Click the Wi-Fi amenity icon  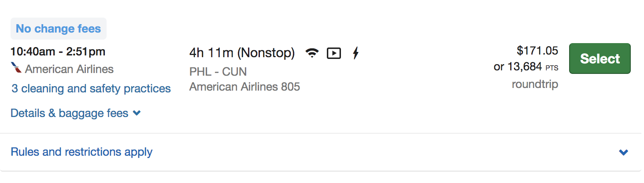pyautogui.click(x=312, y=54)
